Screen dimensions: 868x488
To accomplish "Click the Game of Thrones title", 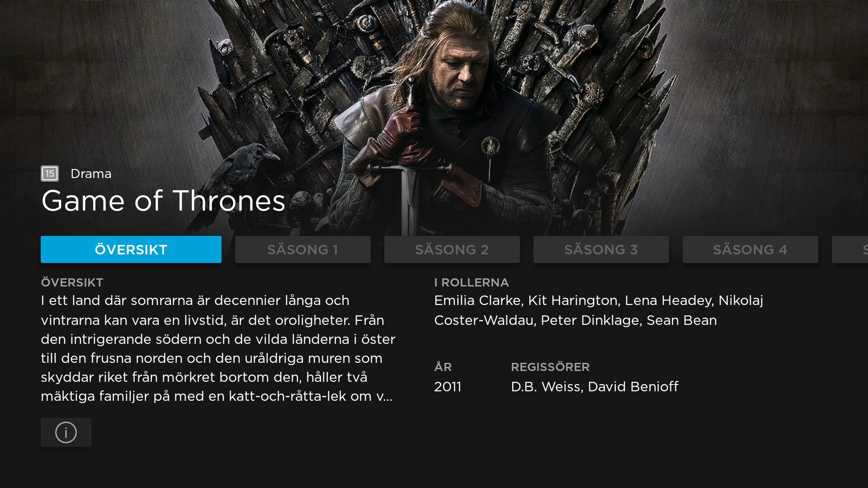I will [163, 201].
